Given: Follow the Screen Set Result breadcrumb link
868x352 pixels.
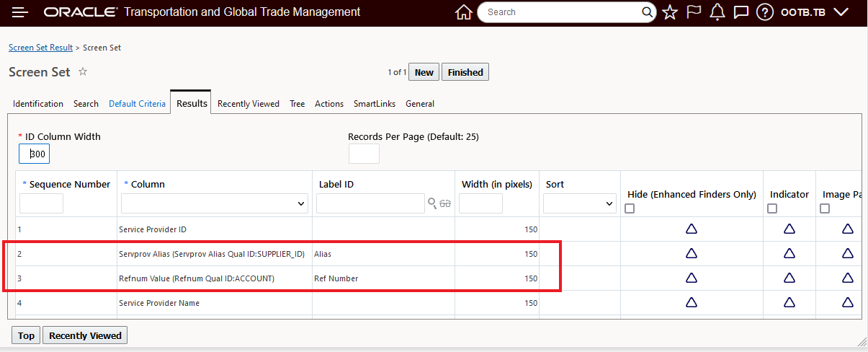Looking at the screenshot, I should 41,48.
